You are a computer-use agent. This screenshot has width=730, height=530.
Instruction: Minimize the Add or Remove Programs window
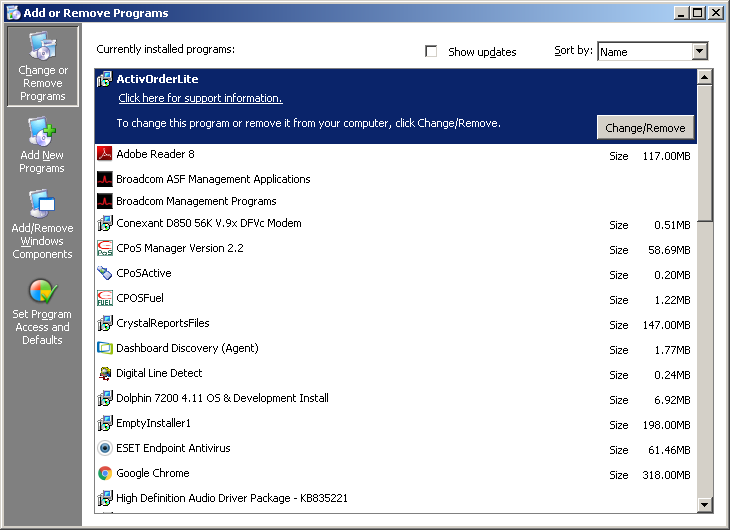681,13
